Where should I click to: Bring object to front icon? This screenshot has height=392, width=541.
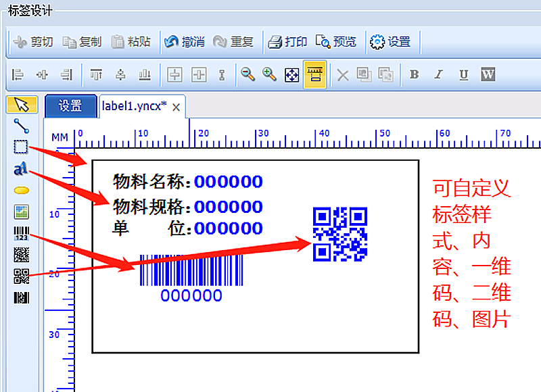pyautogui.click(x=364, y=74)
